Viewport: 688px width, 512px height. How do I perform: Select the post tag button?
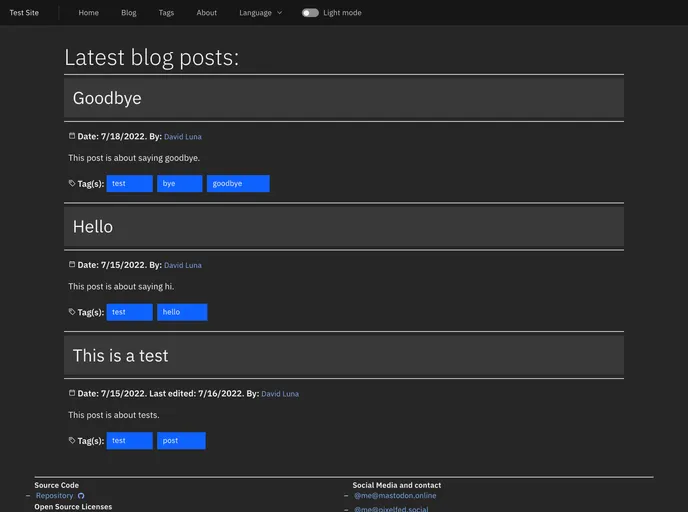tap(180, 441)
